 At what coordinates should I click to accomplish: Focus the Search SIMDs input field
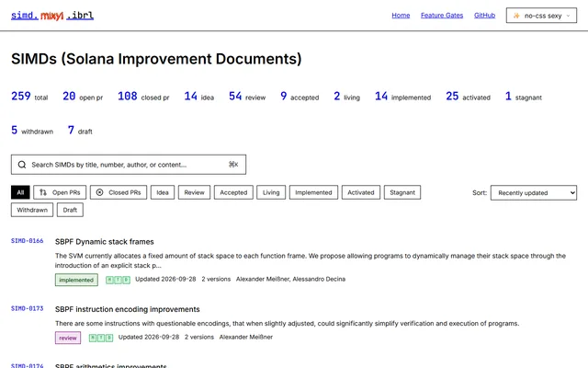[129, 165]
